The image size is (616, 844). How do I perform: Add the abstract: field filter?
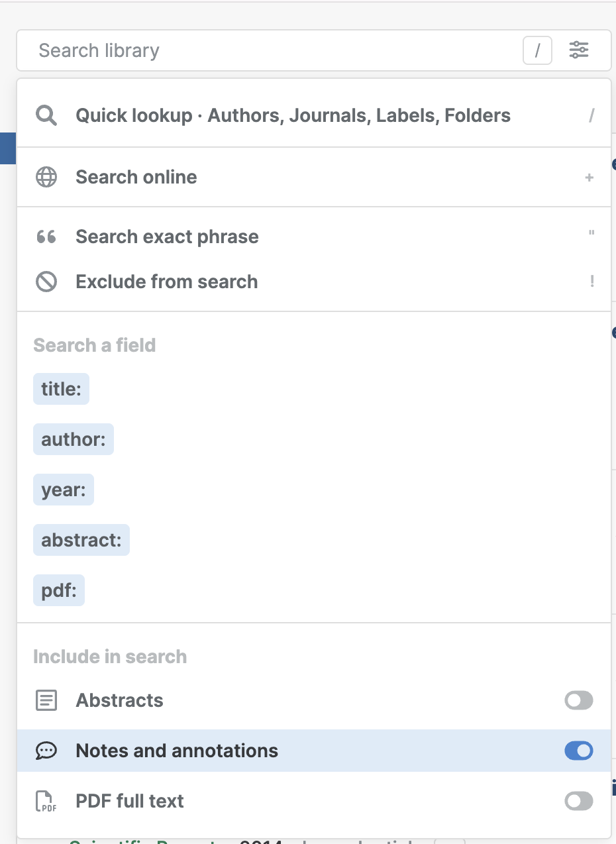pos(81,540)
